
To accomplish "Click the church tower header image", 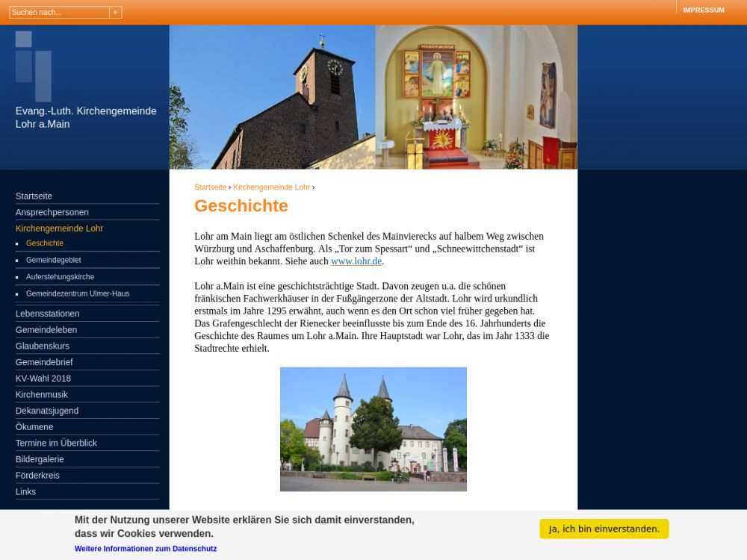I will pos(272,97).
